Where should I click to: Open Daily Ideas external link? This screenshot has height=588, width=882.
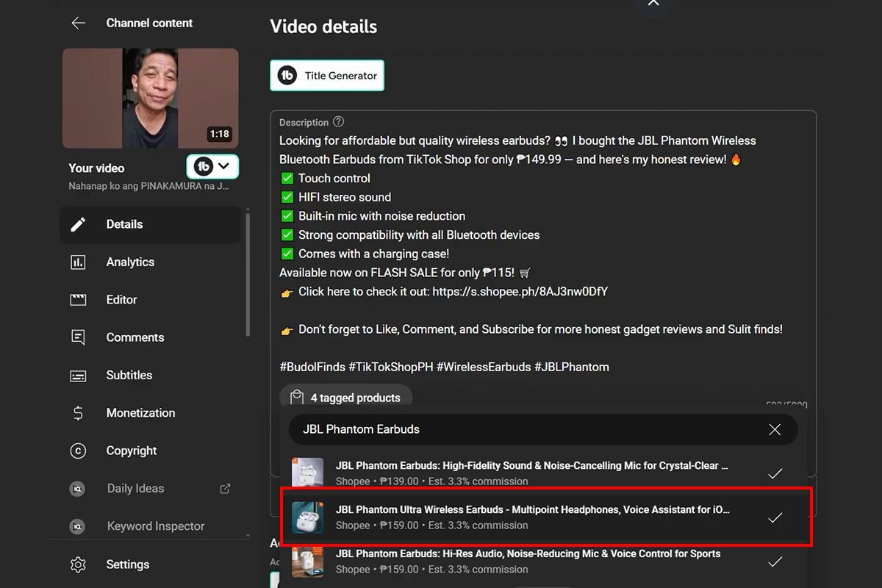(150, 488)
